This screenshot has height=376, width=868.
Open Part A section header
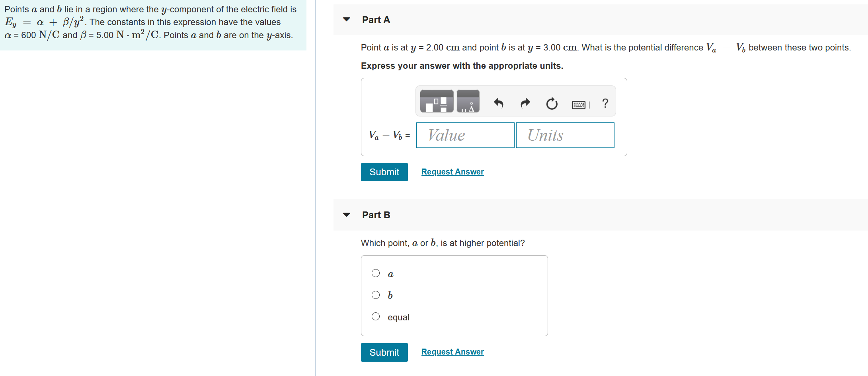[376, 19]
